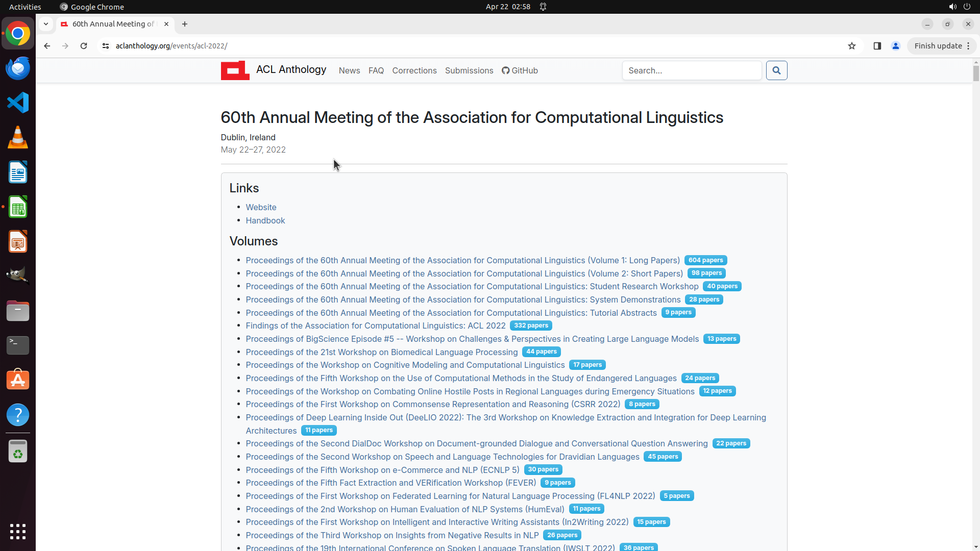Screen dimensions: 980x551
Task: Open a new browser tab
Action: click(x=185, y=24)
